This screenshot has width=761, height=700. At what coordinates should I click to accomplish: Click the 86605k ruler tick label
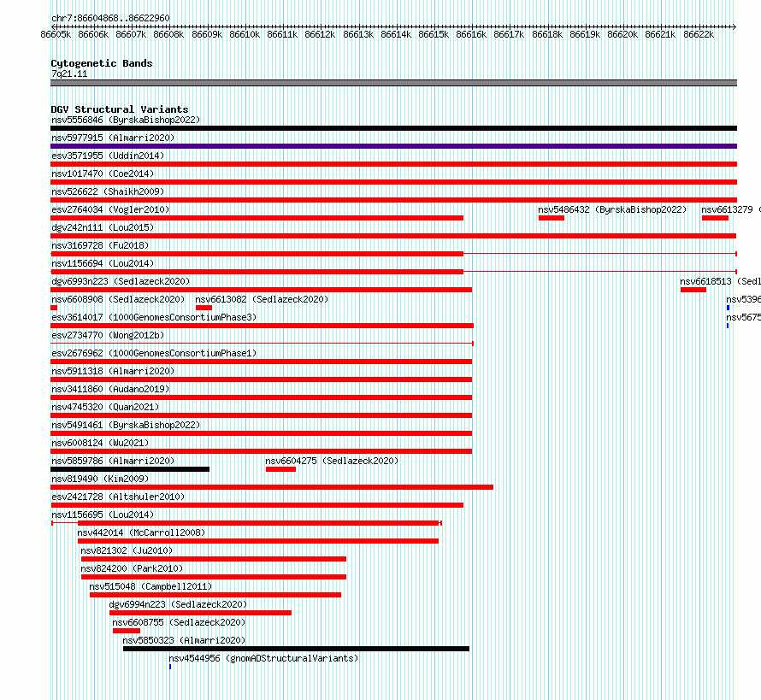(x=56, y=35)
